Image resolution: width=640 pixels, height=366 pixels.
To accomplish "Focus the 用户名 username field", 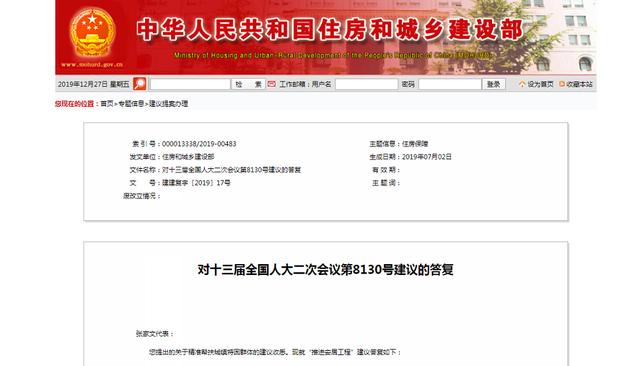I will (x=366, y=84).
